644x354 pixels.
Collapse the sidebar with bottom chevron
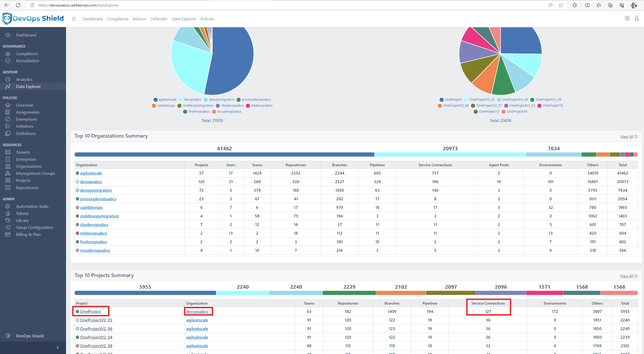[58, 347]
